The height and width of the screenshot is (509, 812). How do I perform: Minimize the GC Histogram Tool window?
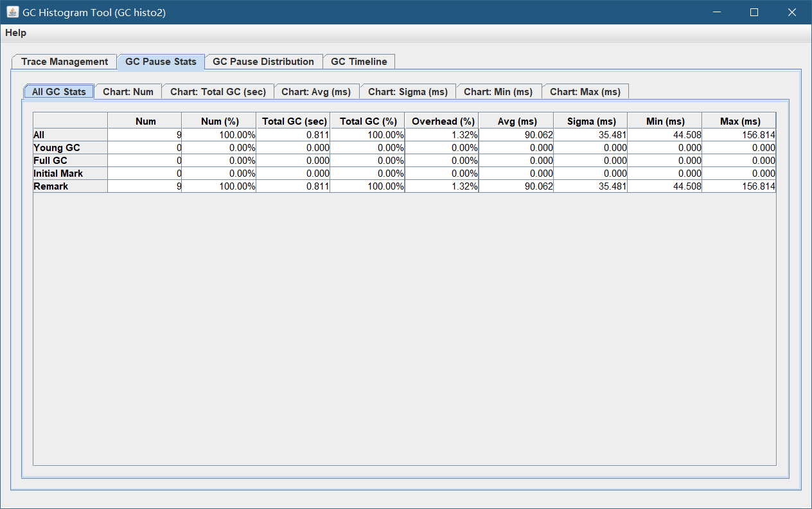pyautogui.click(x=717, y=12)
